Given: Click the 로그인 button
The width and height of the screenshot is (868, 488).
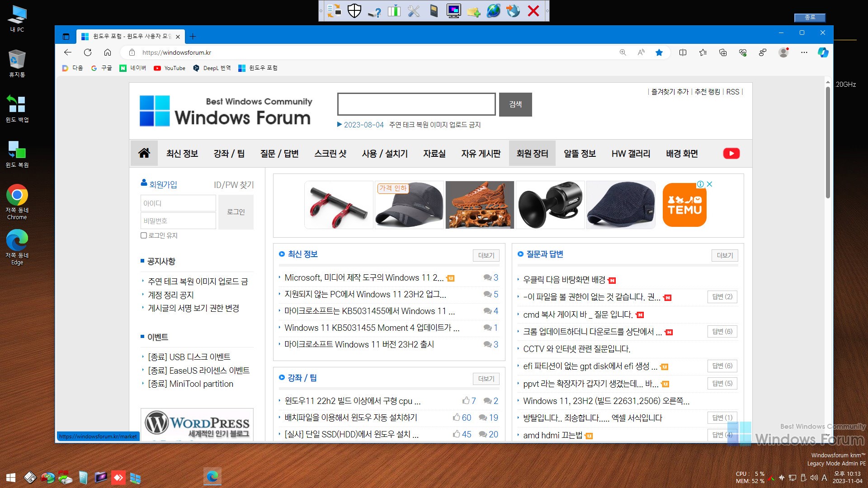Looking at the screenshot, I should coord(236,212).
